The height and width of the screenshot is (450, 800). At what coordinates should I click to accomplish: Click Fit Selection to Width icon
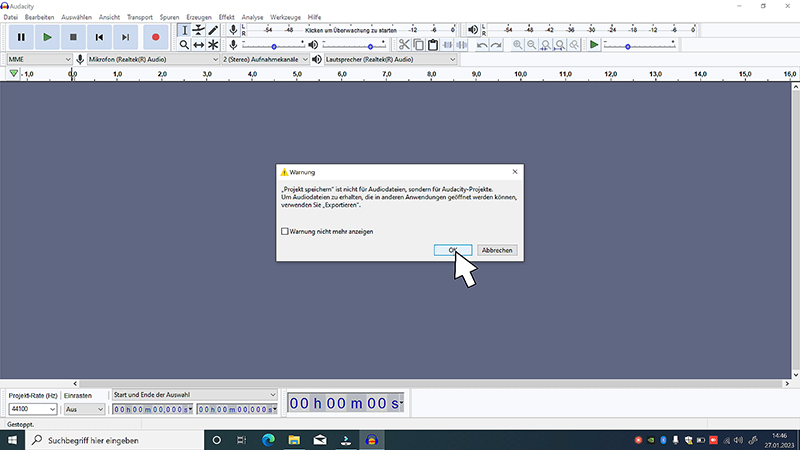pos(546,45)
